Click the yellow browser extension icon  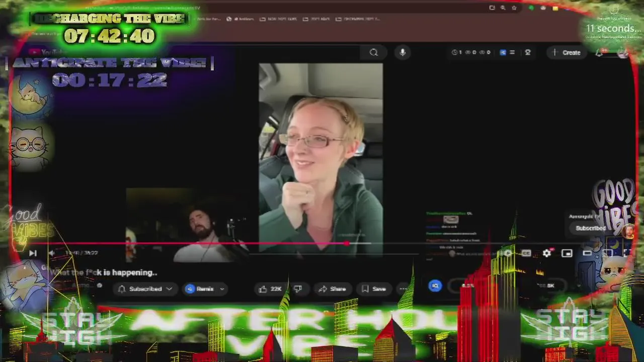point(555,8)
